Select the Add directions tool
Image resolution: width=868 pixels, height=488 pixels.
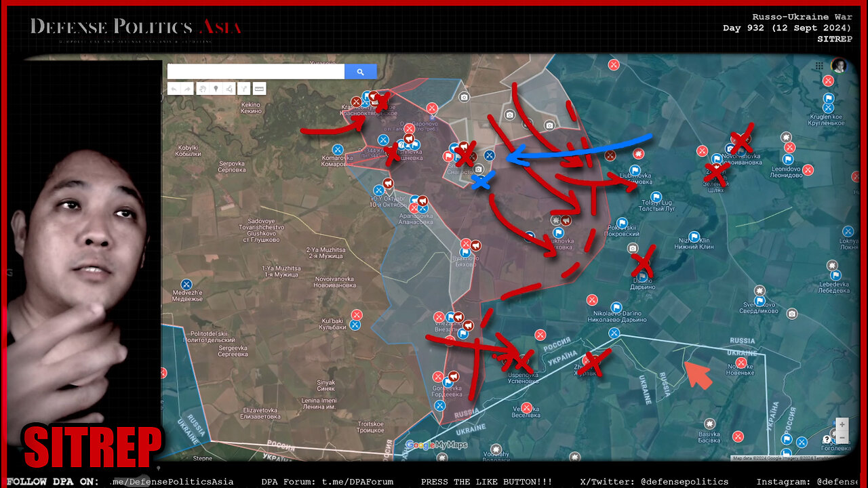point(243,89)
